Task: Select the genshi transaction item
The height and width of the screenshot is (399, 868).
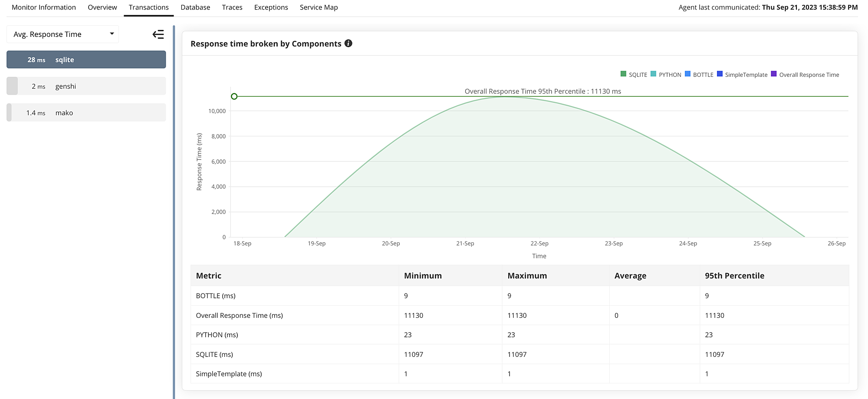Action: tap(86, 86)
